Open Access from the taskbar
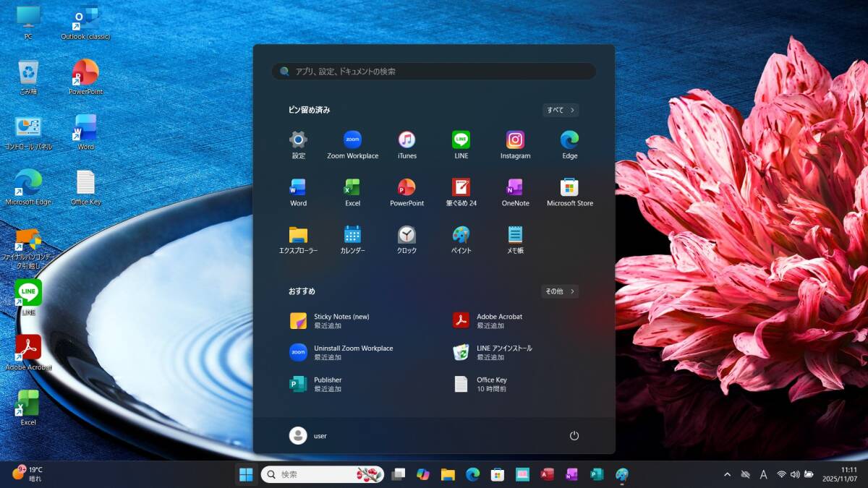 point(548,474)
